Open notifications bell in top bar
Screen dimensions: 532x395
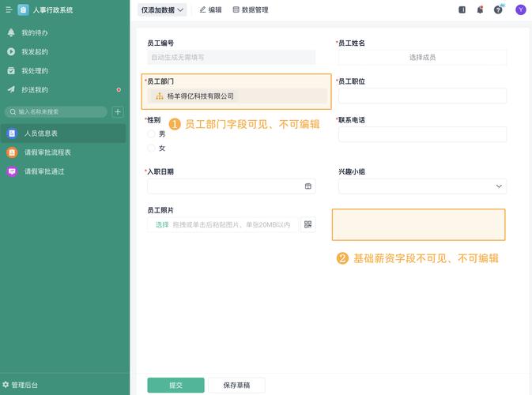pyautogui.click(x=480, y=9)
